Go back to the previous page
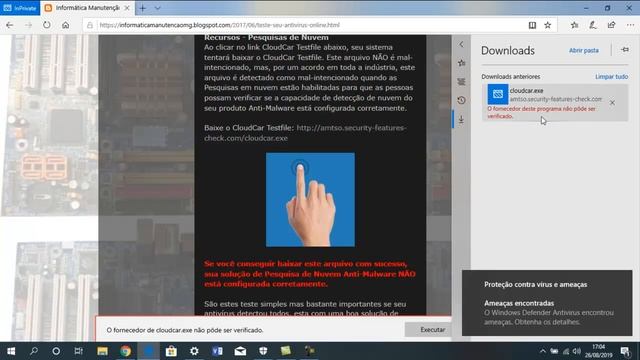 [9, 25]
